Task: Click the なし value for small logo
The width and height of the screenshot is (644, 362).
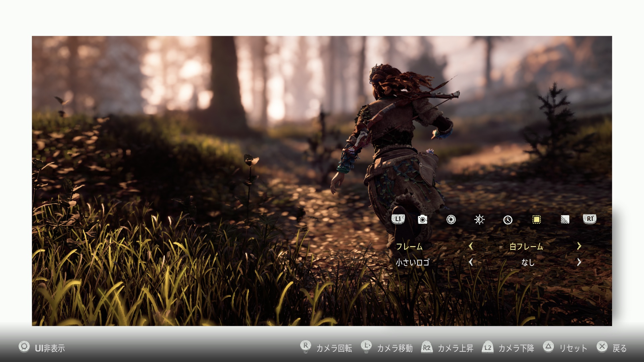Action: pos(528,262)
